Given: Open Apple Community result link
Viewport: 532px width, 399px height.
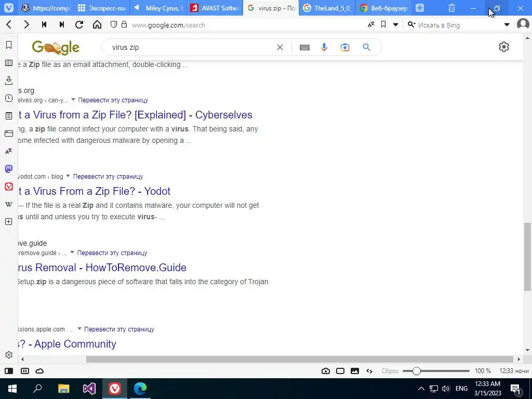Looking at the screenshot, I should click(67, 344).
